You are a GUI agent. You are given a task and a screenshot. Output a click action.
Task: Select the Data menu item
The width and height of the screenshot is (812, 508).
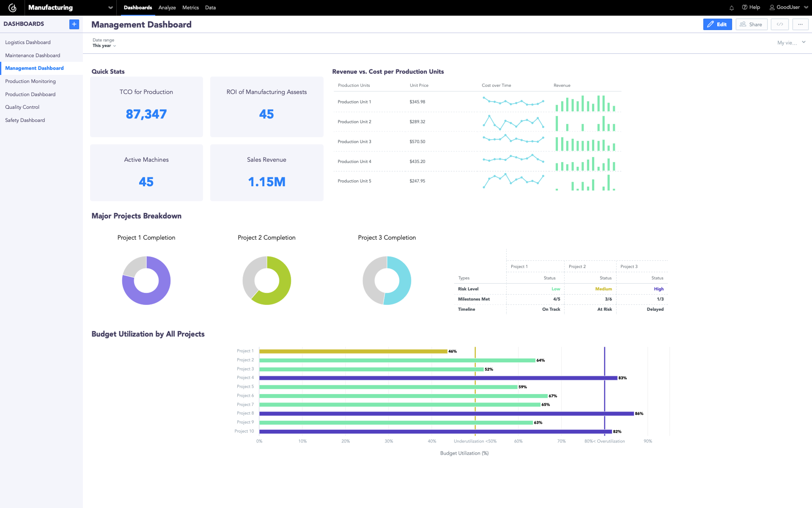pos(210,8)
